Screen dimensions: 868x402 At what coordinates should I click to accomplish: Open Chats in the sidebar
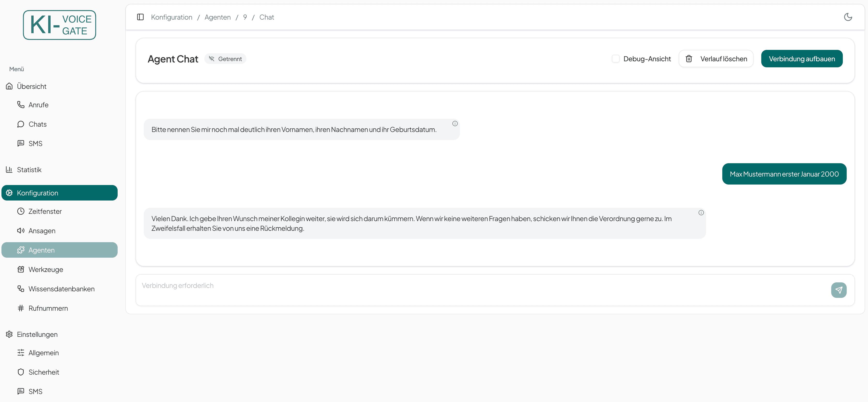click(x=38, y=124)
